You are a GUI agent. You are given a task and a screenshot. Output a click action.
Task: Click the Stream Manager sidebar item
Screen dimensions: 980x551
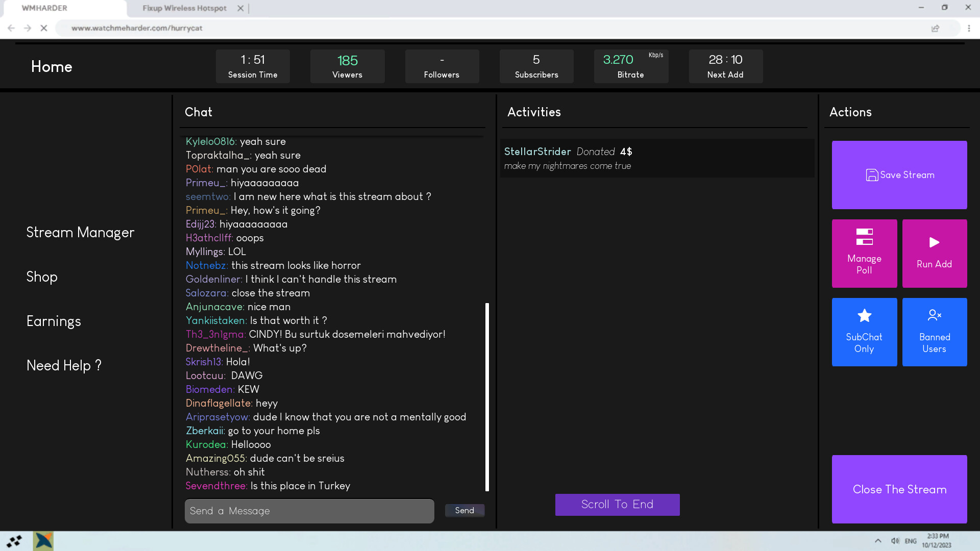point(80,232)
